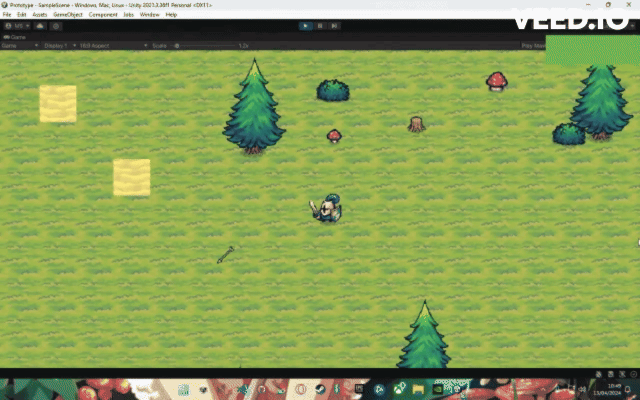Click the Scale slider handle
Screen dimensions: 640x400
177,46
